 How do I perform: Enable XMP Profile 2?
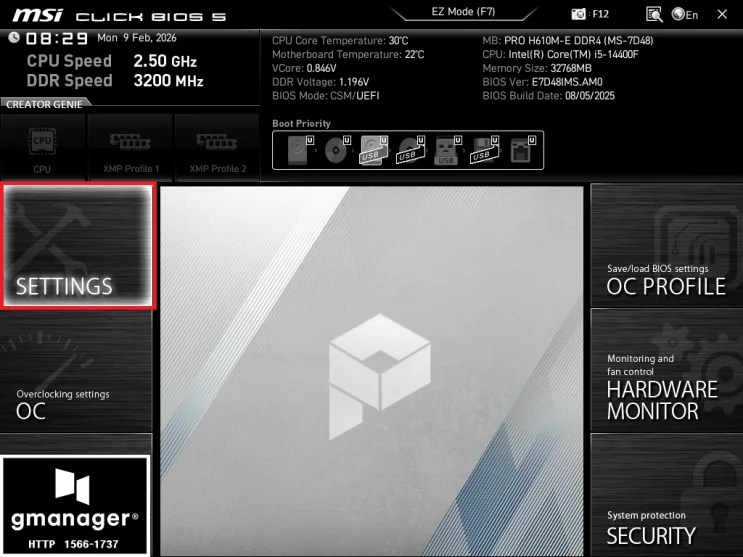point(217,147)
